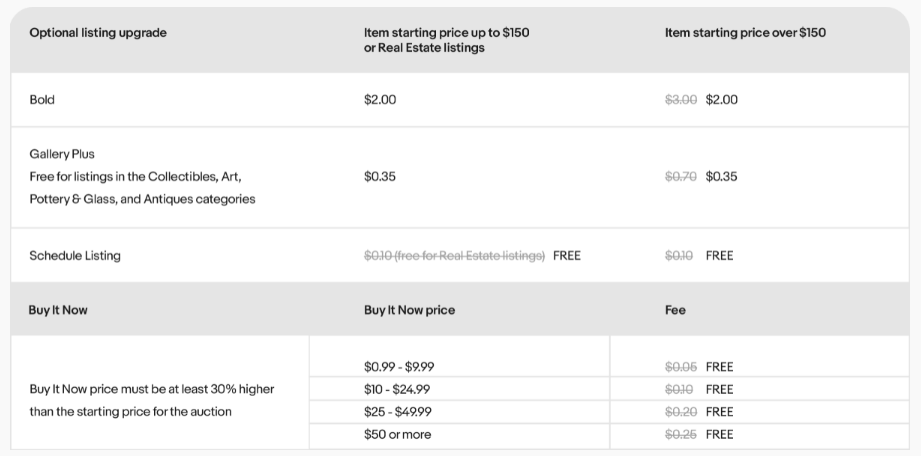Click the 'Fee' column header

pyautogui.click(x=675, y=310)
